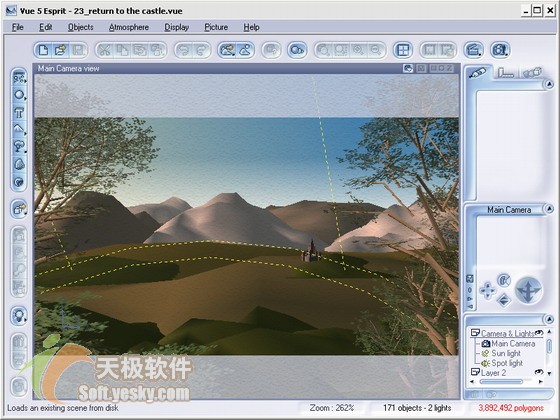Collapse the Camera & Lights layer tree
Viewport: 560px width, 420px height.
475,333
